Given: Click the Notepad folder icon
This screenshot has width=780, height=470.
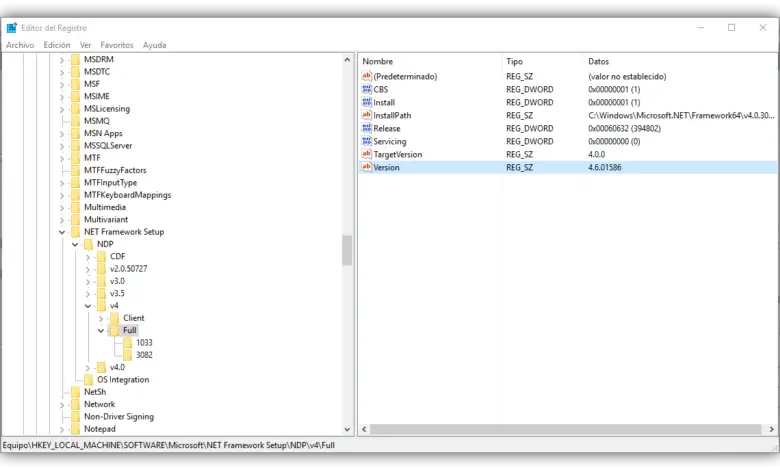Looking at the screenshot, I should (76, 429).
